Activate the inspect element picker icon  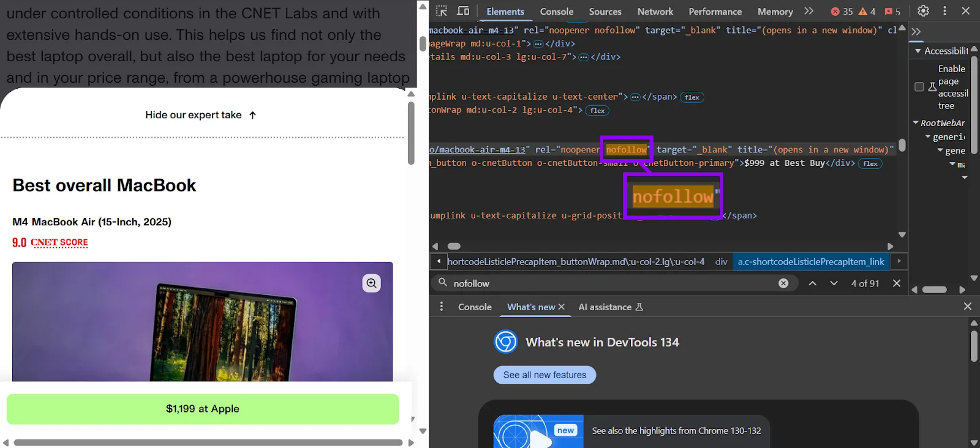point(442,11)
